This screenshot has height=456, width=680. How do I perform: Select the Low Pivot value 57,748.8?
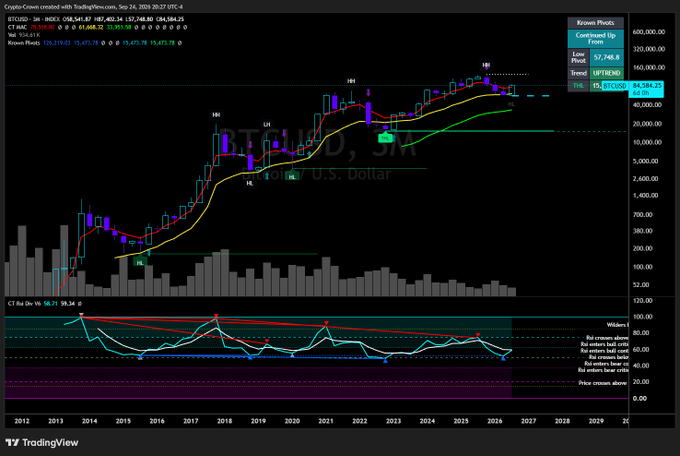(x=607, y=57)
